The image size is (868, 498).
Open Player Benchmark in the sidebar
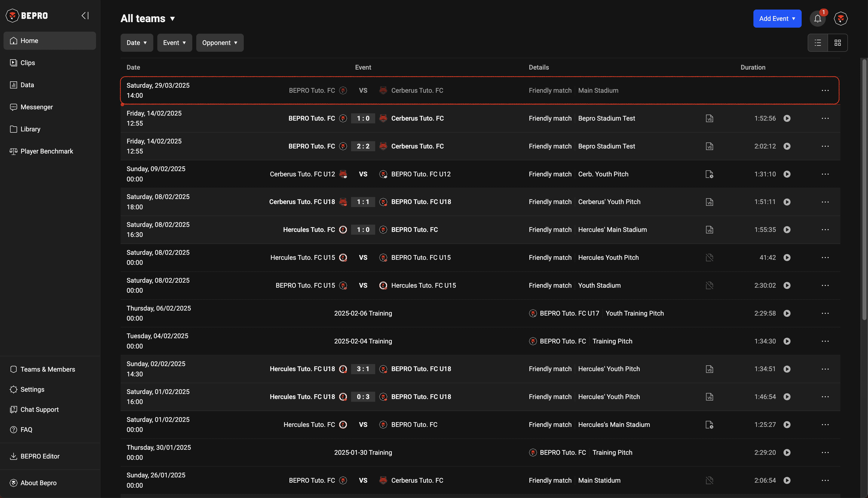click(x=50, y=151)
